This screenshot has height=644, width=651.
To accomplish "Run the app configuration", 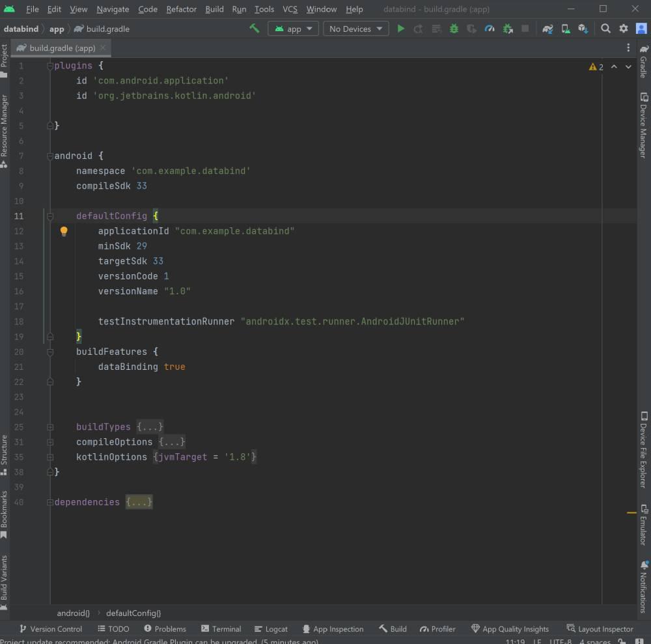I will point(401,29).
